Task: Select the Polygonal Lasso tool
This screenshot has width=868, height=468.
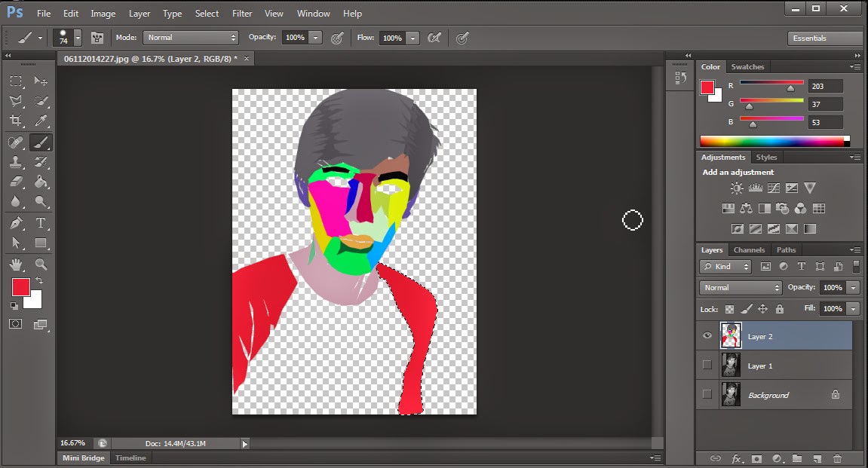Action: (16, 101)
